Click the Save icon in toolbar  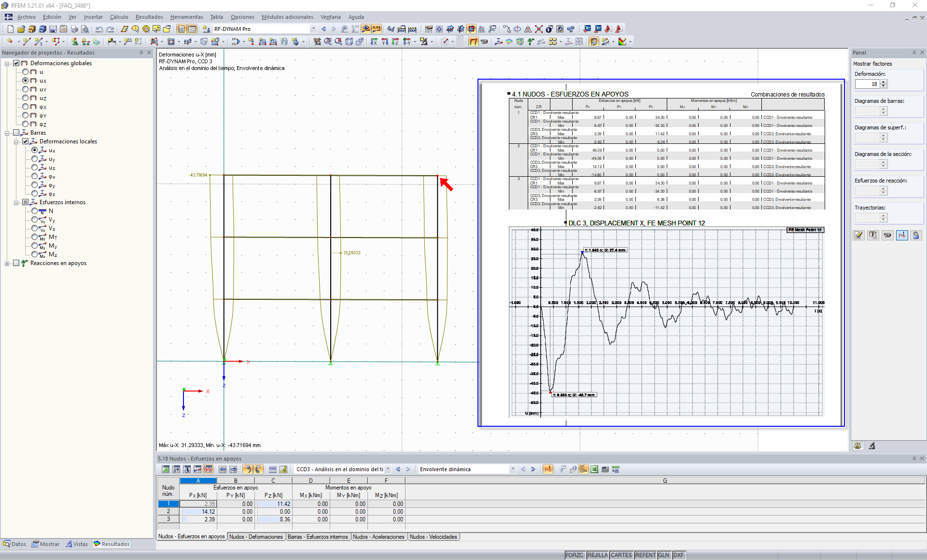[x=53, y=29]
